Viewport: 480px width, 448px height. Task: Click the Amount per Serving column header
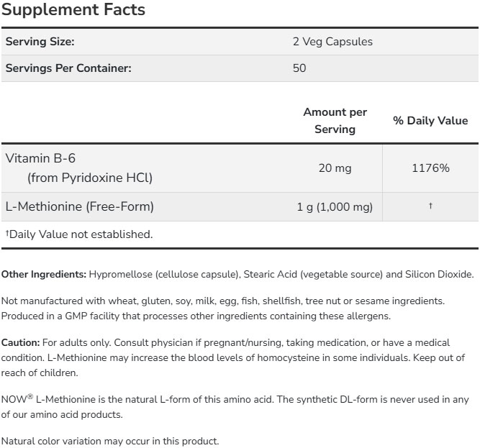tap(335, 121)
